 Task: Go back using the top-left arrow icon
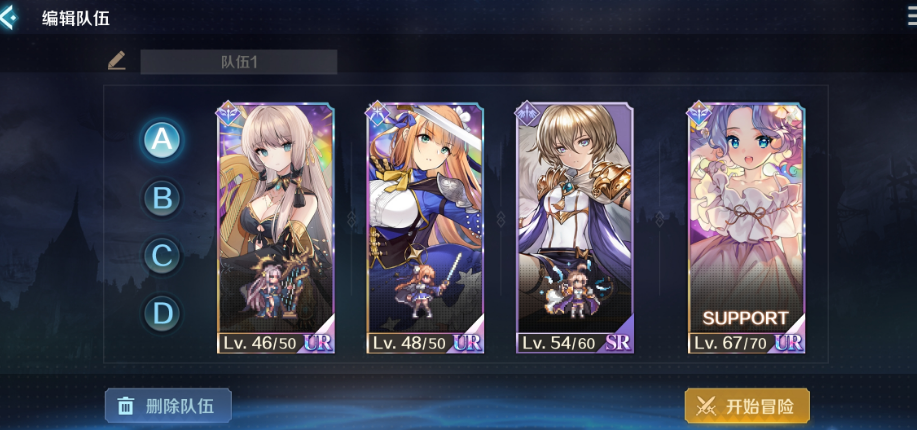[8, 18]
